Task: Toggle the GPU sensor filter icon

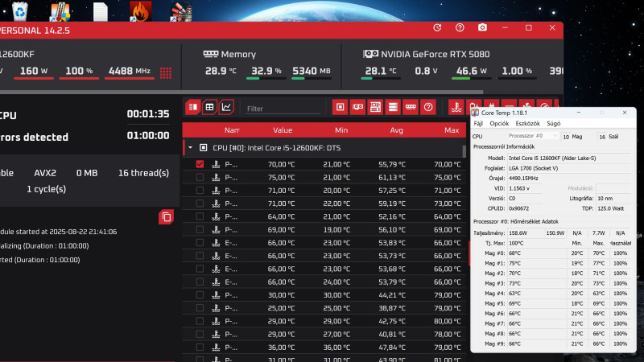Action: point(357,107)
